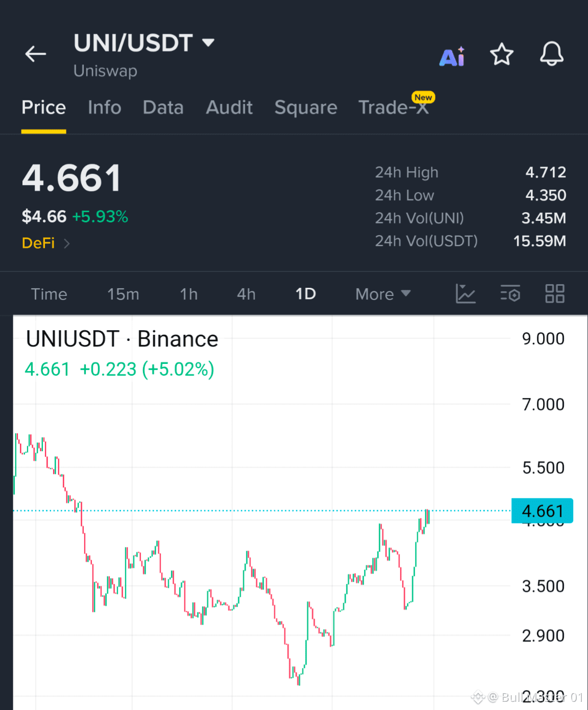Open chart indicators line-graph icon
This screenshot has width=588, height=710.
point(465,294)
